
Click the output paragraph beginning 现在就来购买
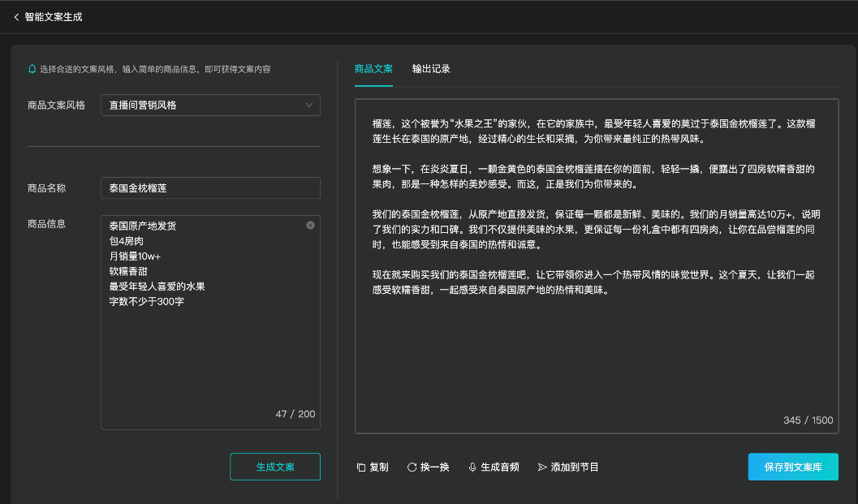click(x=593, y=282)
